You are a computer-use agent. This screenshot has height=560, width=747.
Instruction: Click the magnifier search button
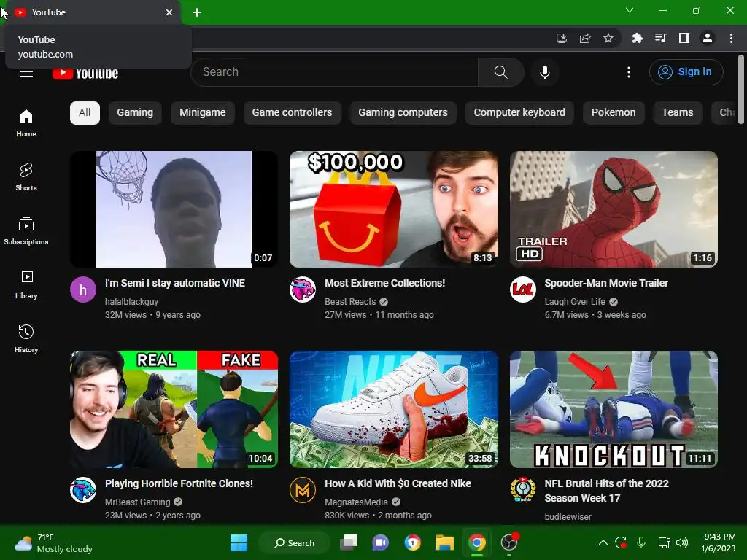point(500,72)
